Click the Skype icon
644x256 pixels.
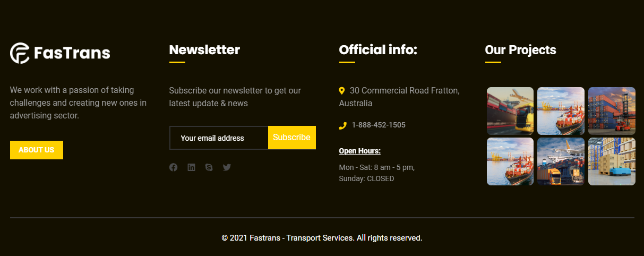pyautogui.click(x=209, y=167)
